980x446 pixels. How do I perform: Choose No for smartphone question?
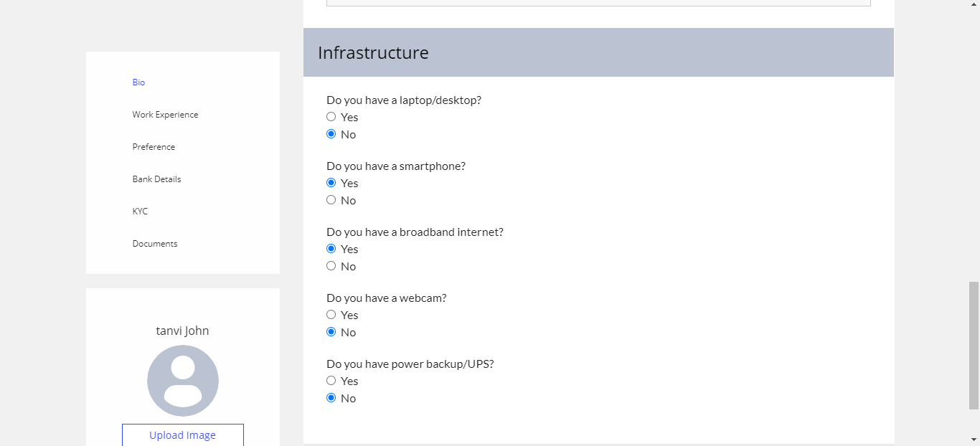pyautogui.click(x=331, y=200)
